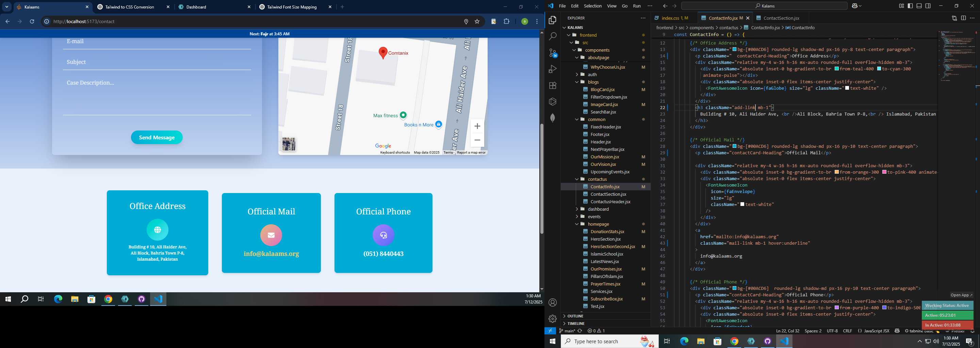Click the MongoDB leaf icon in activity bar
This screenshot has width=980, height=348.
[x=552, y=118]
